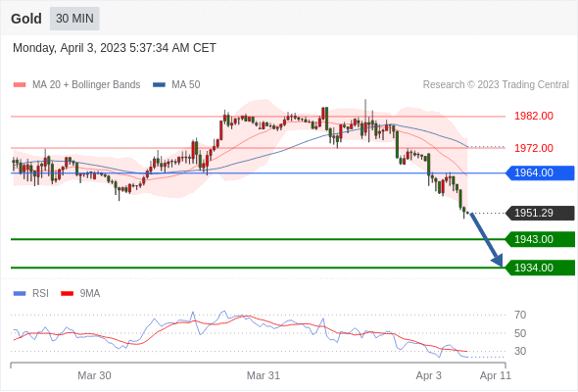Click the MA 50 legend color swatch

(x=159, y=85)
